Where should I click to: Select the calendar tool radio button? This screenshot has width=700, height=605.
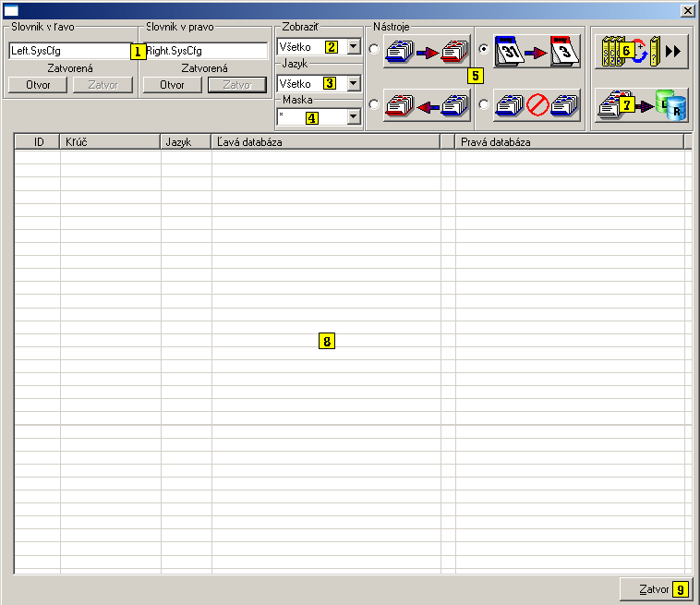(483, 49)
